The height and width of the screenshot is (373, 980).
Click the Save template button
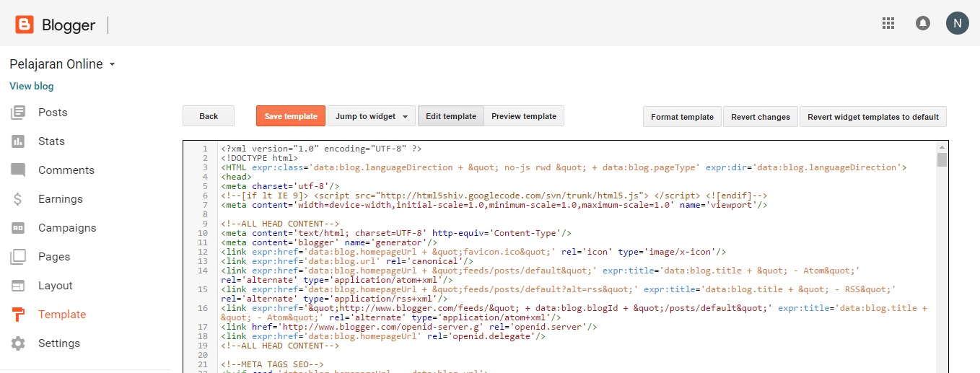coord(291,116)
